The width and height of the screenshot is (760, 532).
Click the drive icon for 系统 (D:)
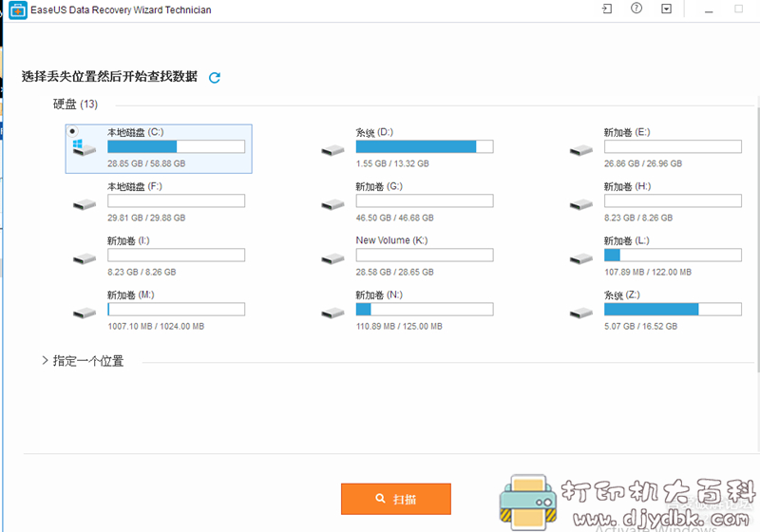pyautogui.click(x=333, y=151)
